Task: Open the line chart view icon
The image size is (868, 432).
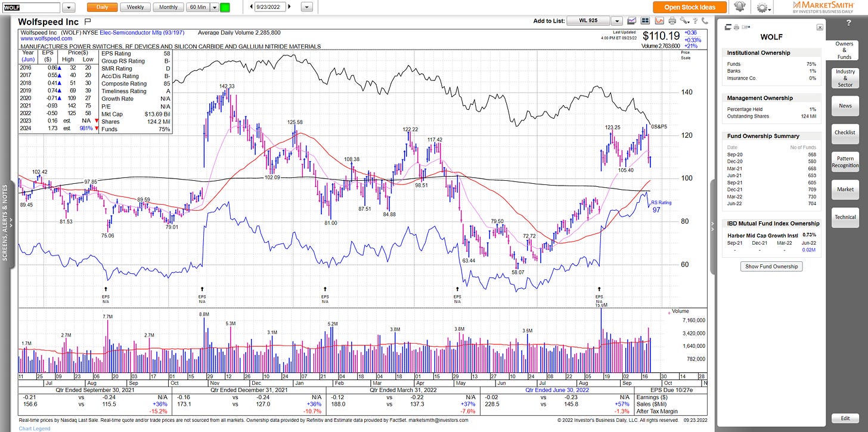Action: 631,20
